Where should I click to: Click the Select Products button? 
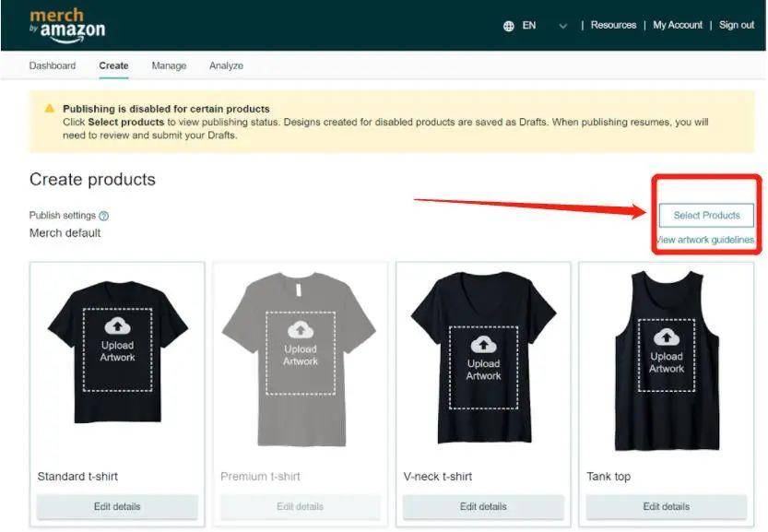tap(706, 216)
